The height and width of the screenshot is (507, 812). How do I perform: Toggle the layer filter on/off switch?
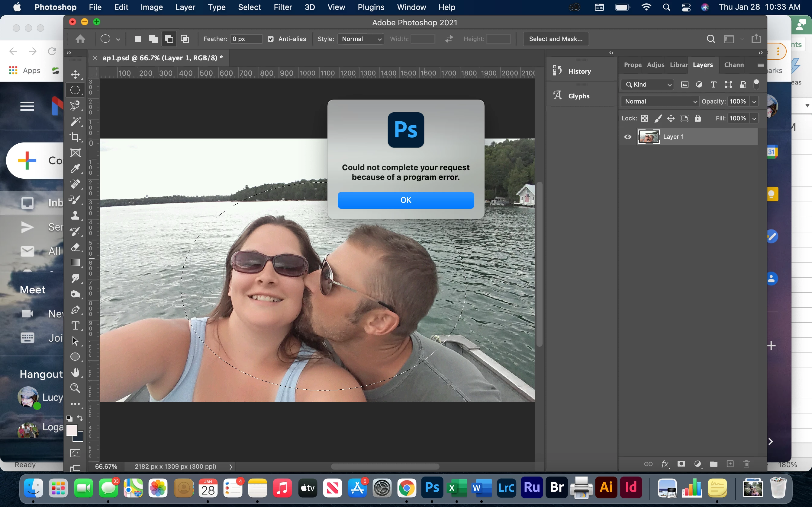(756, 84)
